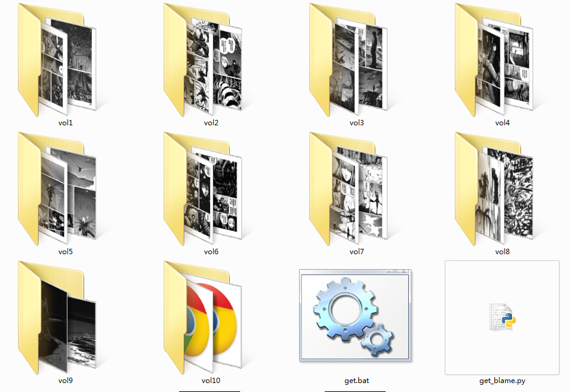Select the vol1 folder icon

[x=57, y=60]
